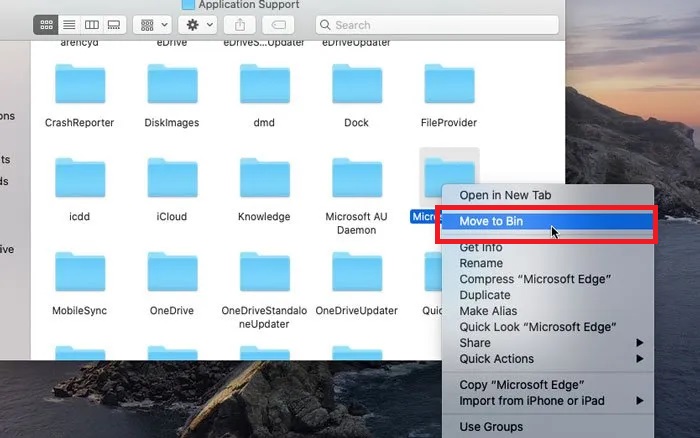
Task: Click the Knowledge folder name label
Action: coord(264,217)
